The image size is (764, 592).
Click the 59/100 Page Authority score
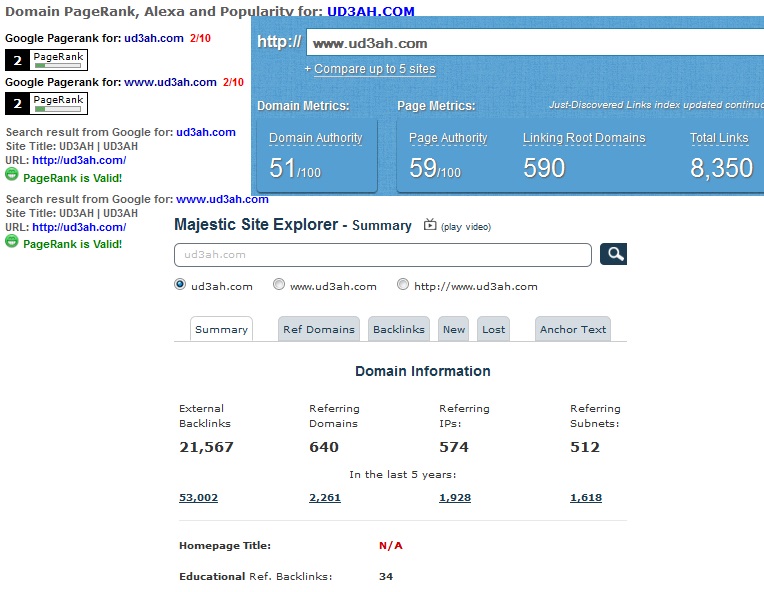[435, 168]
